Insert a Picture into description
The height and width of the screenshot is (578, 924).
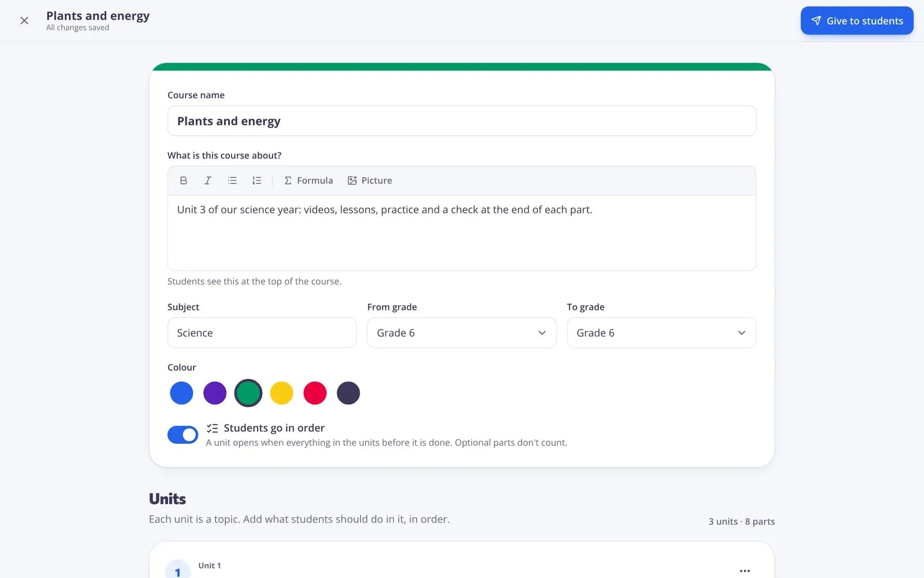coord(370,180)
